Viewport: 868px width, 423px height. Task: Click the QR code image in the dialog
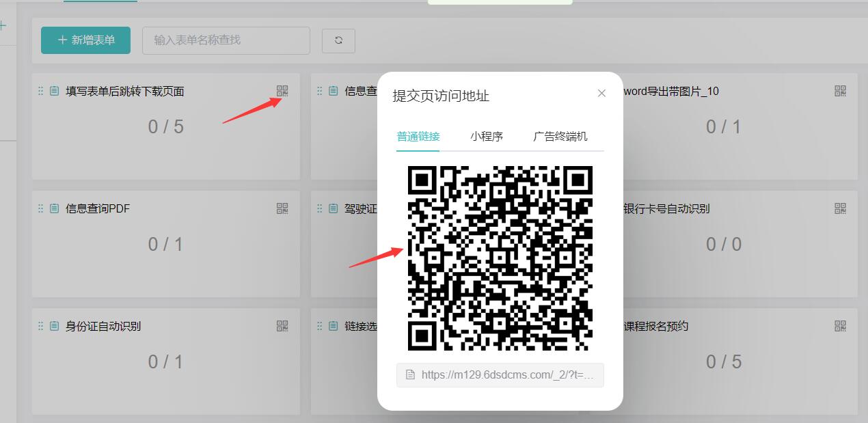click(x=500, y=258)
